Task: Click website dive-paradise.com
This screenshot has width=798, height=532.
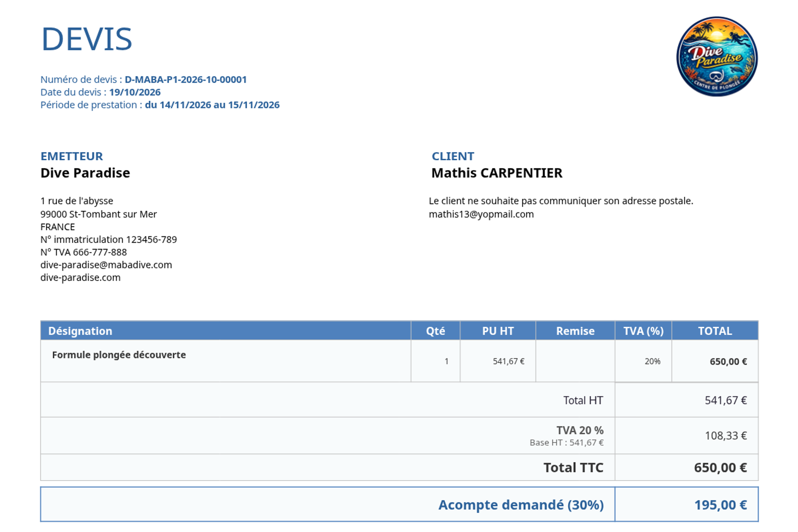Action: pyautogui.click(x=80, y=277)
